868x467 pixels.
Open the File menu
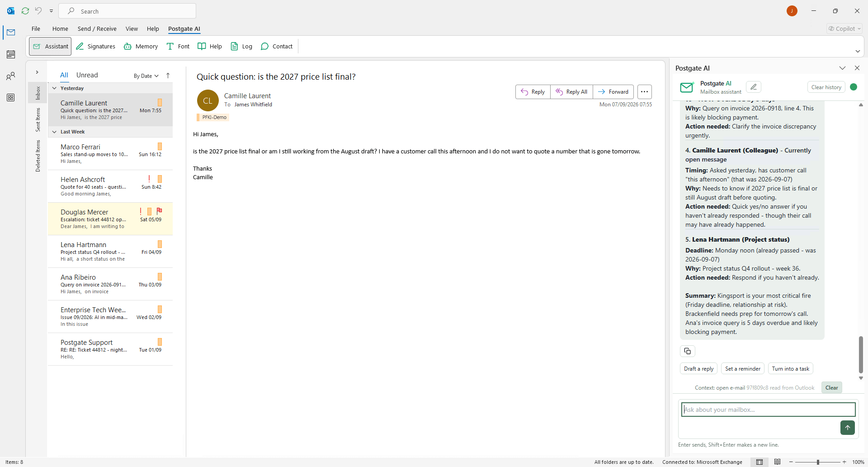click(x=36, y=29)
